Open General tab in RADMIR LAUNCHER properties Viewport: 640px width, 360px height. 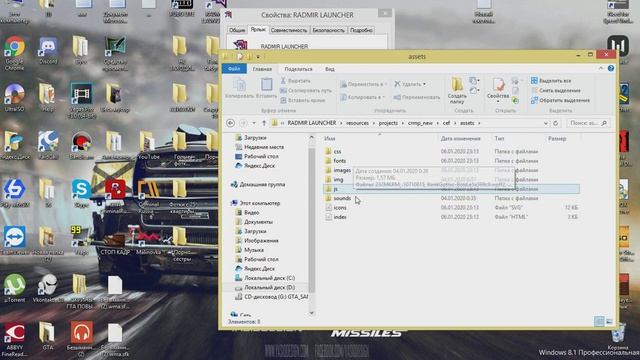click(237, 30)
